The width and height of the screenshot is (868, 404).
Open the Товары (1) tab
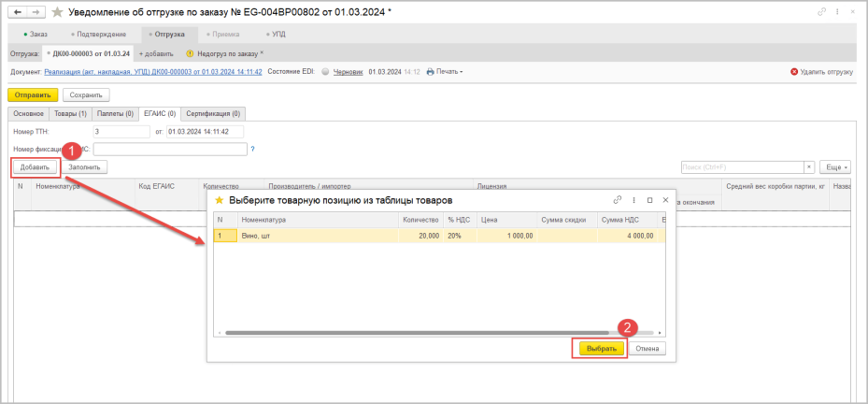[70, 113]
